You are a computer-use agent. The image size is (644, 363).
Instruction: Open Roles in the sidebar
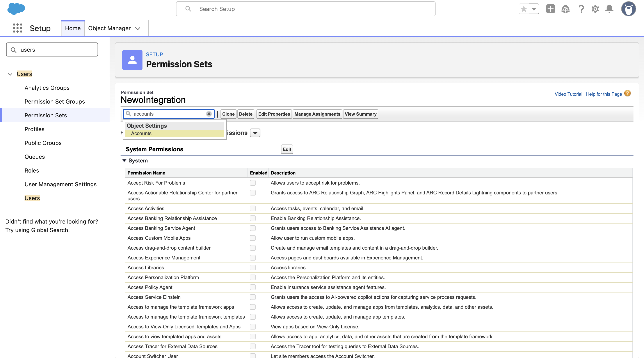(32, 171)
